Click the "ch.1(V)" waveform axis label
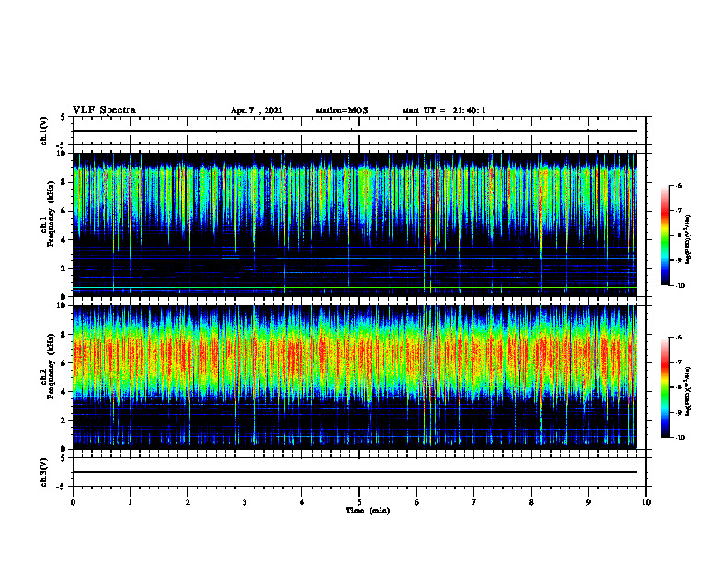Screen dimensions: 728x563 point(43,131)
